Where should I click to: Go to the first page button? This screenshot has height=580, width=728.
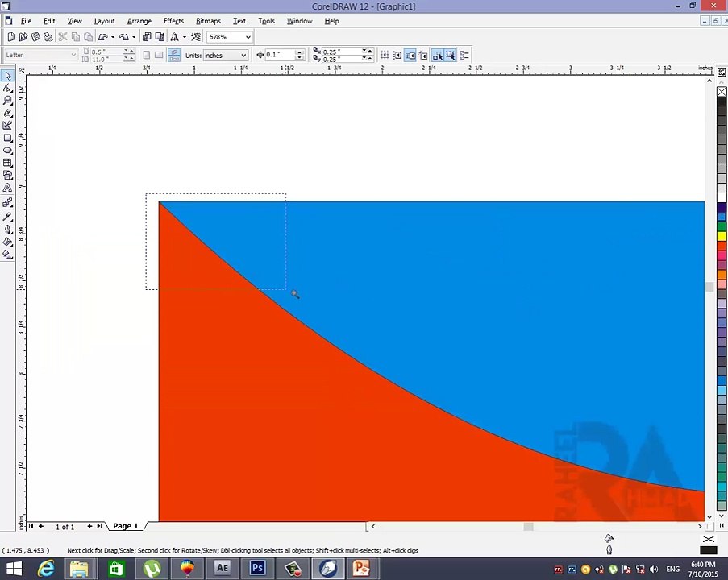tap(31, 526)
